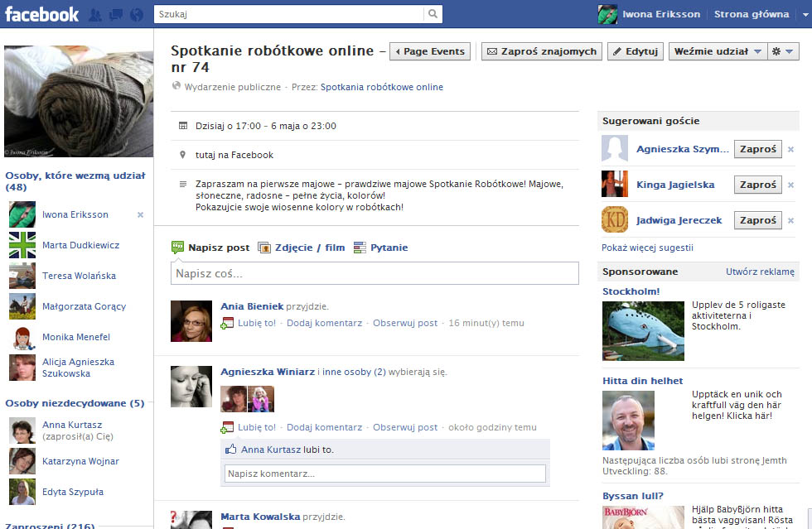The image size is (812, 529).
Task: Select the Zdjęcie / film tab
Action: 302,248
